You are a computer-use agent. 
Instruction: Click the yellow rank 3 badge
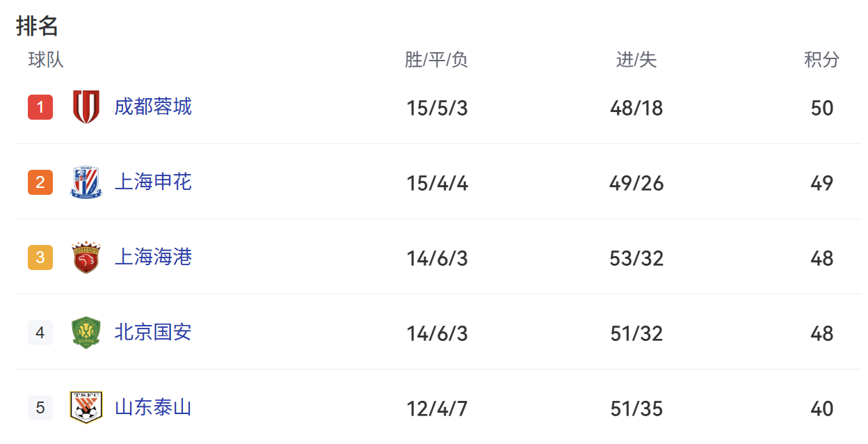click(x=40, y=257)
